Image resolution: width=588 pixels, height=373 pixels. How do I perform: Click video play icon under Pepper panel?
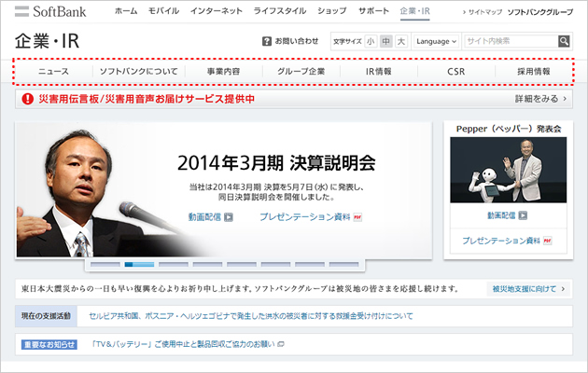[523, 215]
